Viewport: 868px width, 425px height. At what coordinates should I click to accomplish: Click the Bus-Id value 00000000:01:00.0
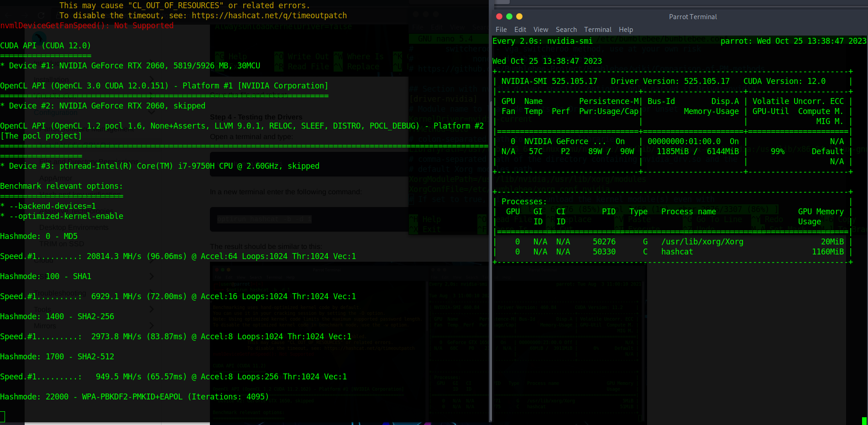(x=684, y=141)
